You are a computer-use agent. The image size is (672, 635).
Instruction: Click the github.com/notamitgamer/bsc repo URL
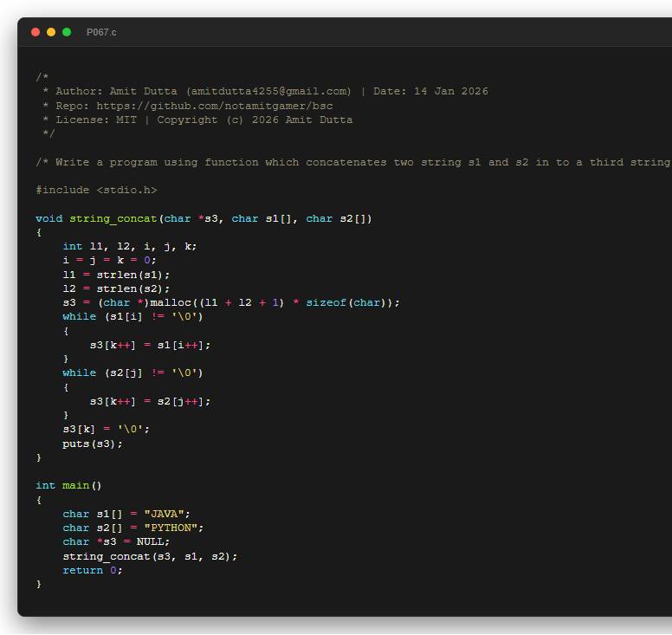pos(214,106)
